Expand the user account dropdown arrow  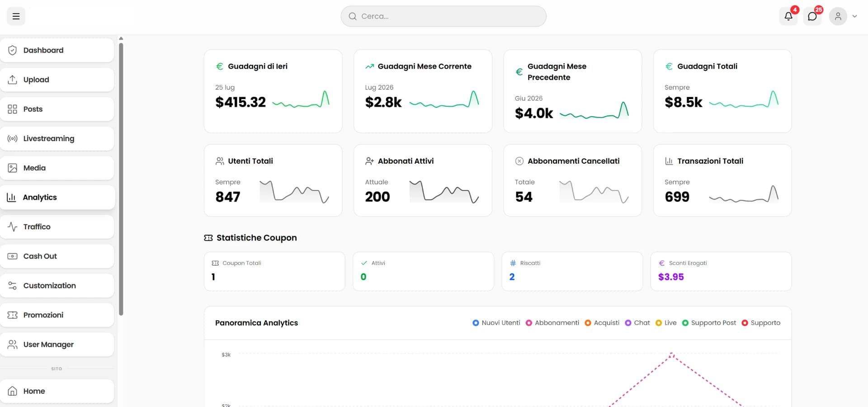pyautogui.click(x=854, y=16)
